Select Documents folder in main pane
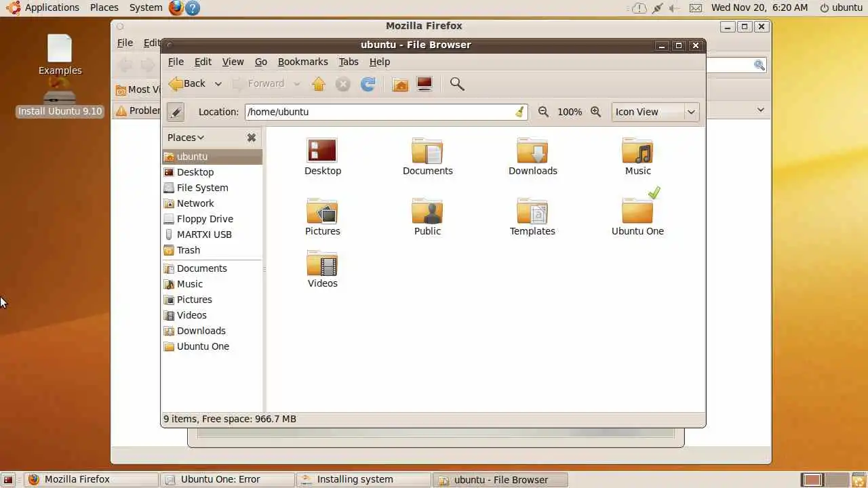 point(427,157)
